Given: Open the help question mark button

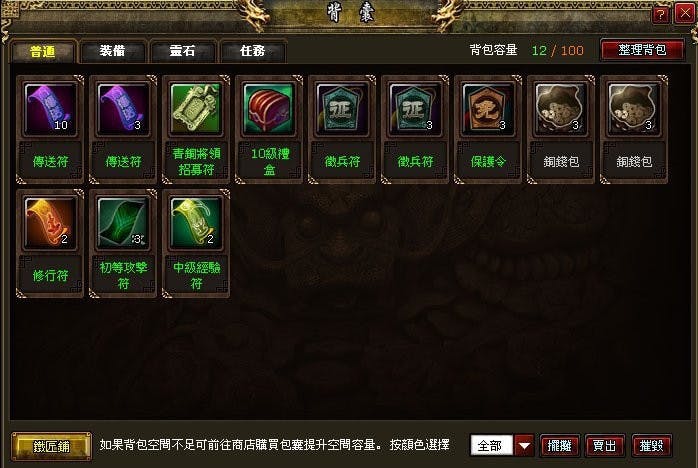Looking at the screenshot, I should pos(661,15).
